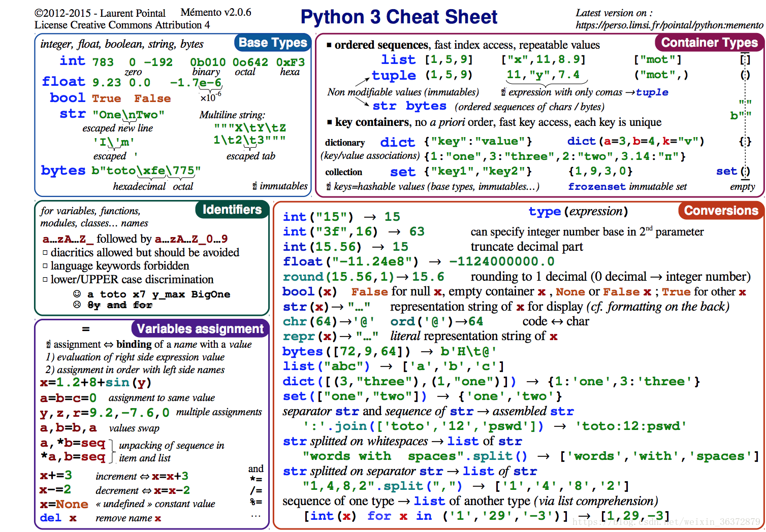Click the empty "set()" example
Viewport: 766px width, 532px height.
pos(733,172)
